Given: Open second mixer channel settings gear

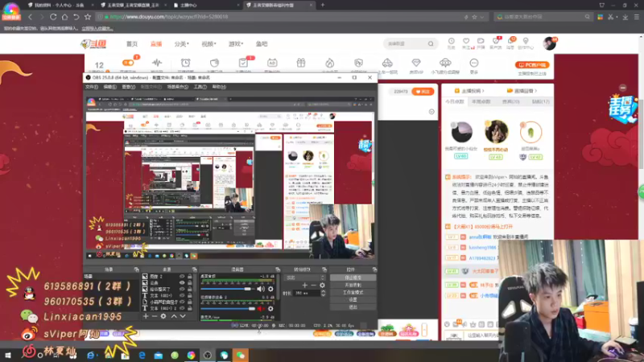Looking at the screenshot, I should point(270,309).
